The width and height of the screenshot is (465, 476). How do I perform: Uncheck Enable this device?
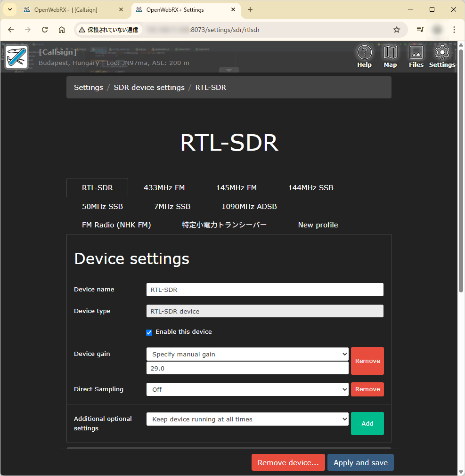click(149, 332)
